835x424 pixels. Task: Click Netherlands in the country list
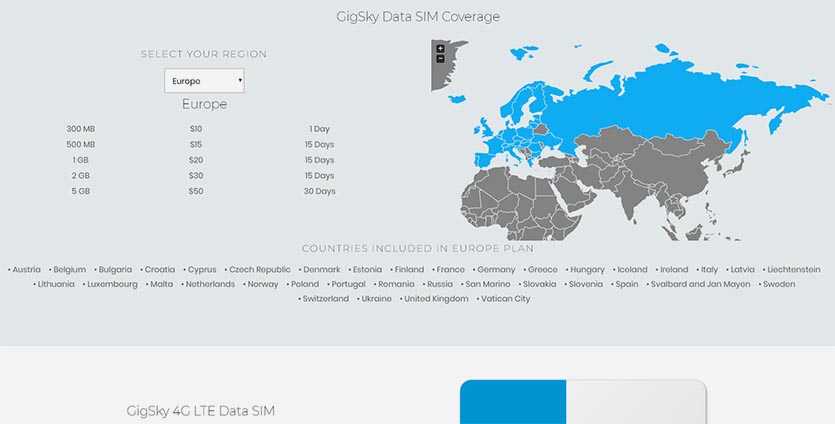[210, 284]
